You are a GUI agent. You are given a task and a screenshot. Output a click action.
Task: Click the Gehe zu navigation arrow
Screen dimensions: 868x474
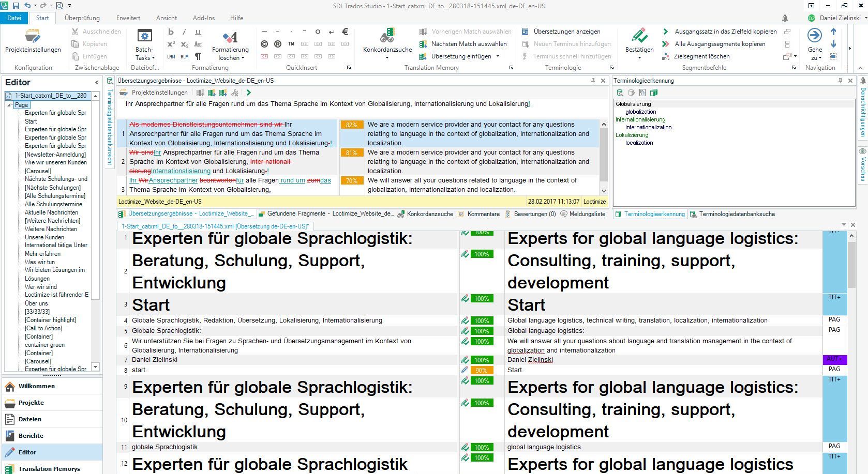815,35
